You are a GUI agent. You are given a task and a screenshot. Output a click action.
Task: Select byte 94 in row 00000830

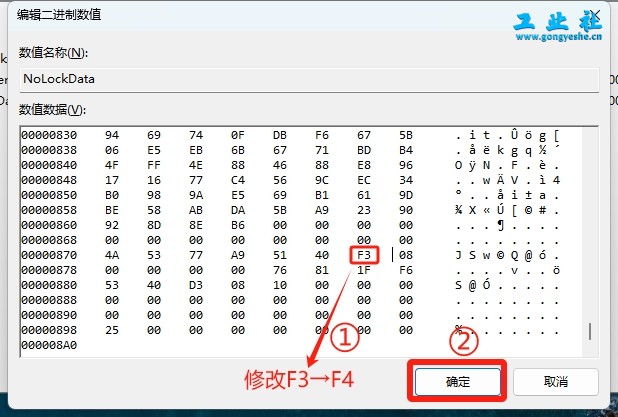pyautogui.click(x=112, y=135)
